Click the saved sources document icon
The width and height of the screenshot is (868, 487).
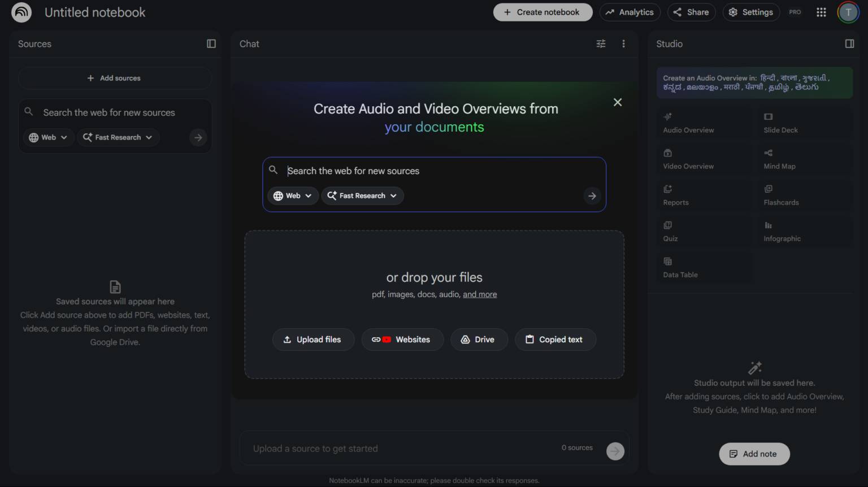[115, 286]
